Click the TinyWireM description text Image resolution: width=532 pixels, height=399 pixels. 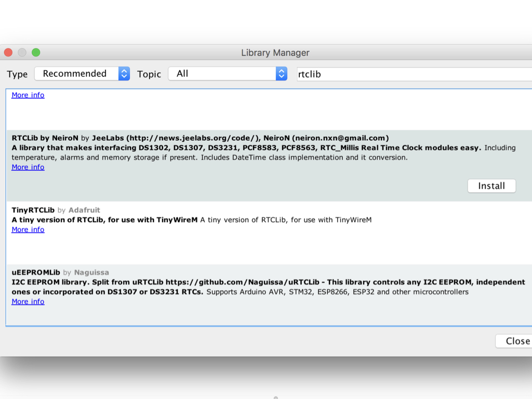[192, 220]
